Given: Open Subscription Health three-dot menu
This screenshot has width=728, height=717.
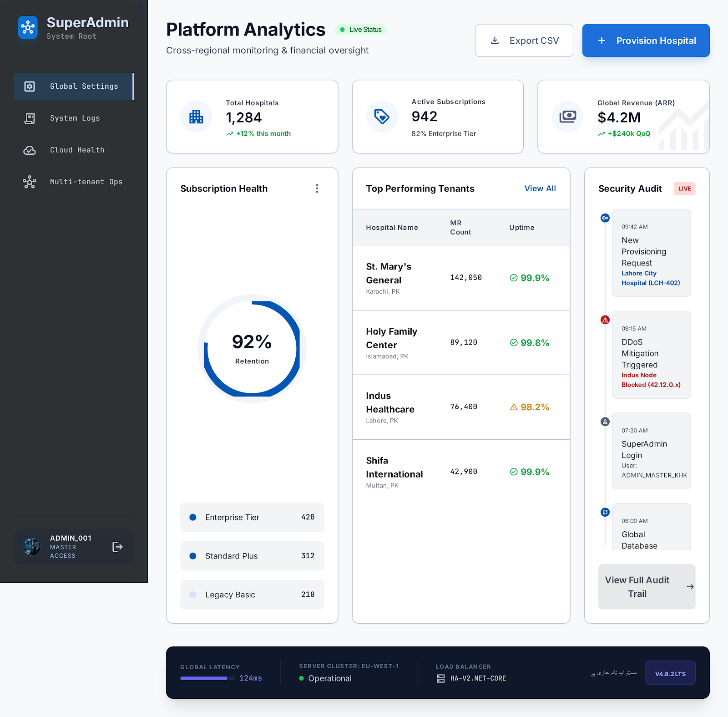Looking at the screenshot, I should [x=317, y=188].
